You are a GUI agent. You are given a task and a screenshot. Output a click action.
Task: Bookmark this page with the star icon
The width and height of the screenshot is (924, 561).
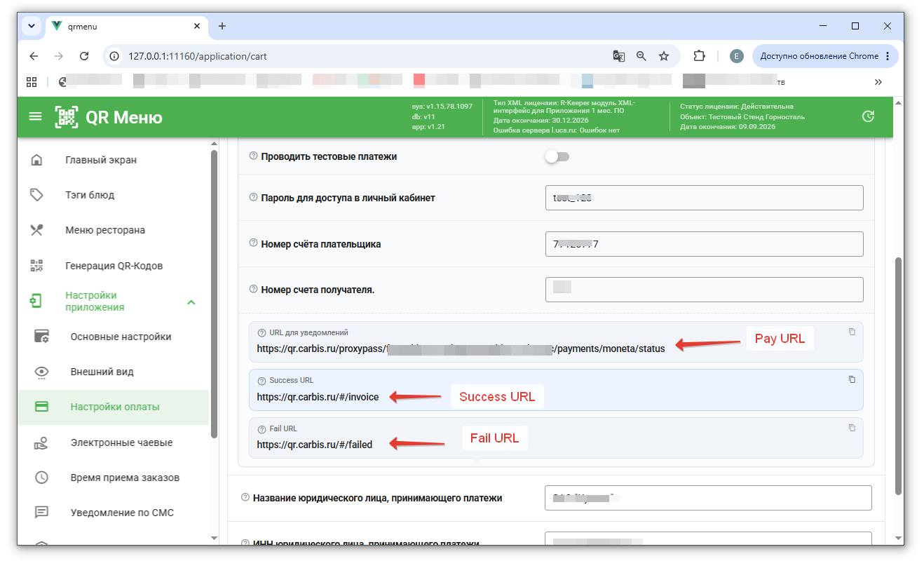(x=663, y=56)
